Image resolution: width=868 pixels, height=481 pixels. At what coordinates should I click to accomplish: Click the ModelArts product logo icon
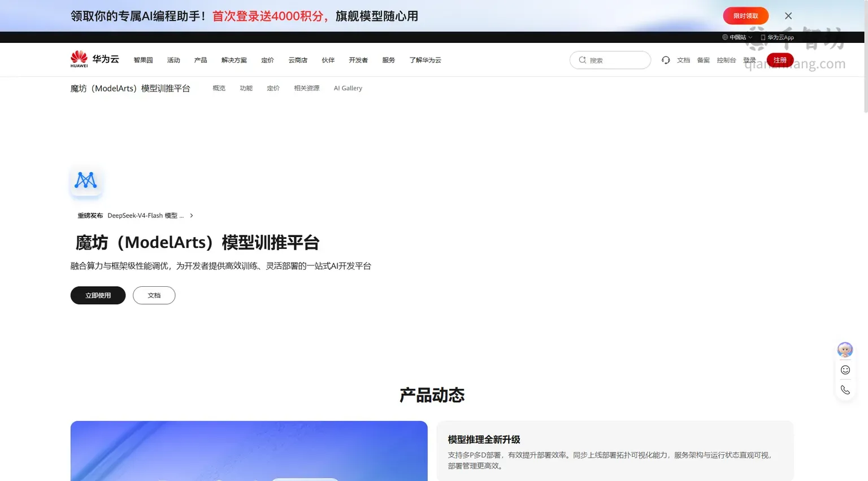coord(86,181)
